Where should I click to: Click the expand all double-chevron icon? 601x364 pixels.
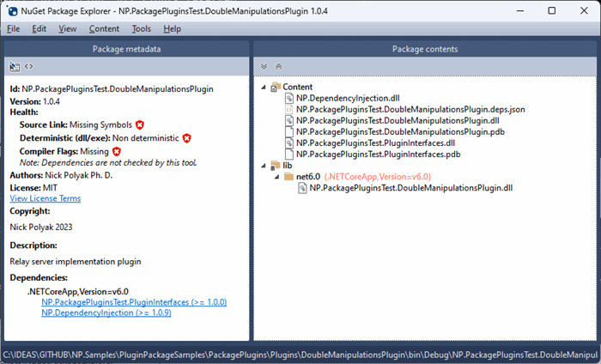(x=264, y=67)
